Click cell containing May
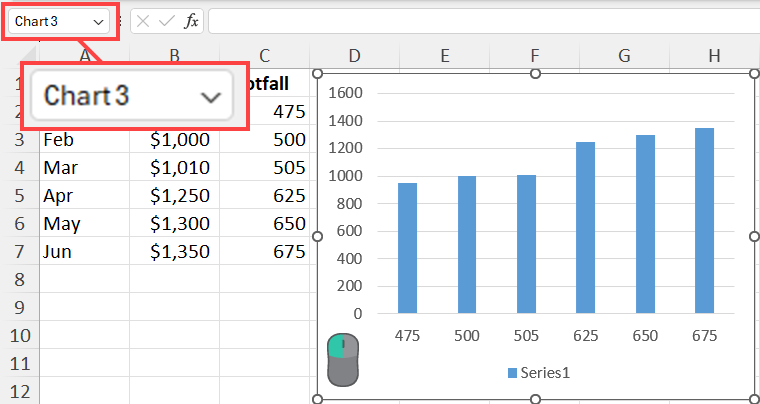 [84, 223]
